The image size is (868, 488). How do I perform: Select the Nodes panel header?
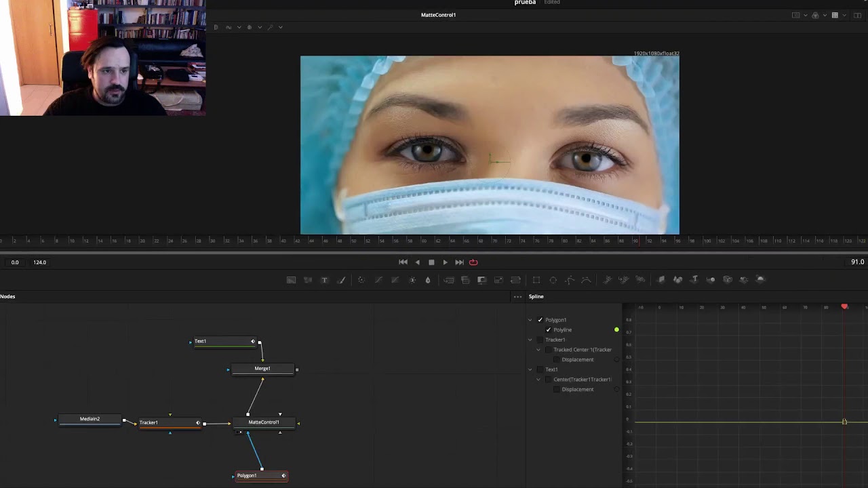7,296
